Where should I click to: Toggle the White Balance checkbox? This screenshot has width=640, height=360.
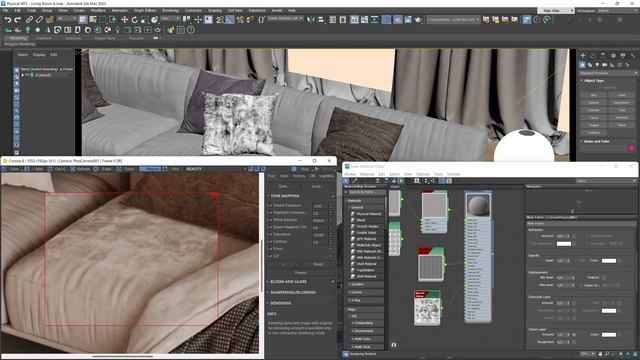[x=270, y=220]
